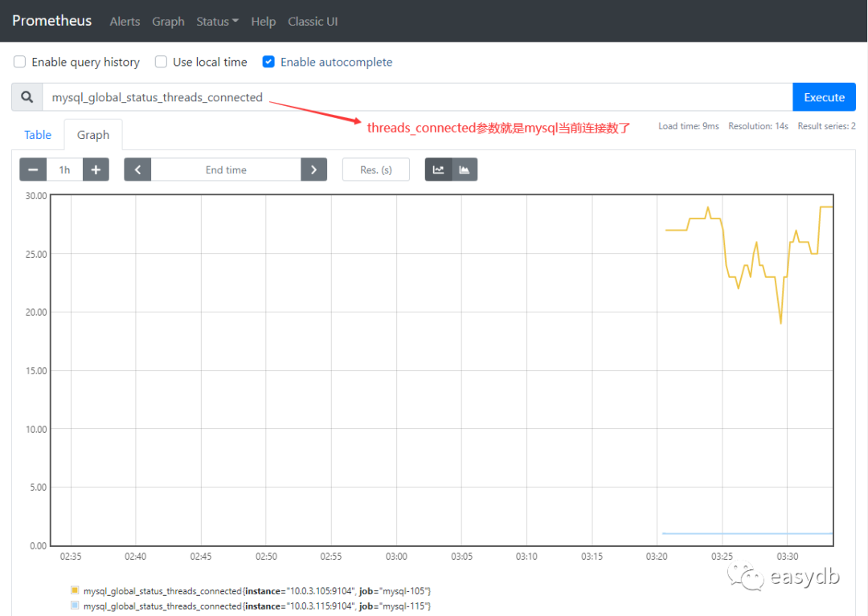This screenshot has width=868, height=616.
Task: Click the blue mysql-115 legend swatch
Action: 76,606
